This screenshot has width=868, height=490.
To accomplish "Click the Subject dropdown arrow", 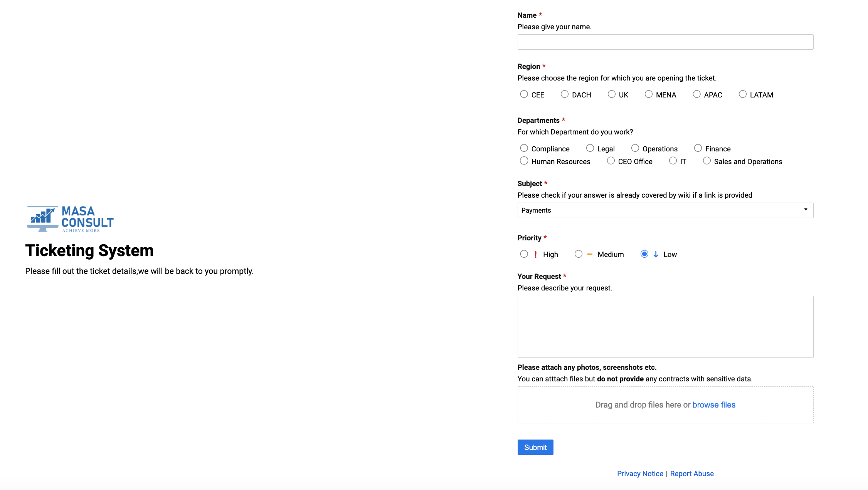I will [x=805, y=210].
